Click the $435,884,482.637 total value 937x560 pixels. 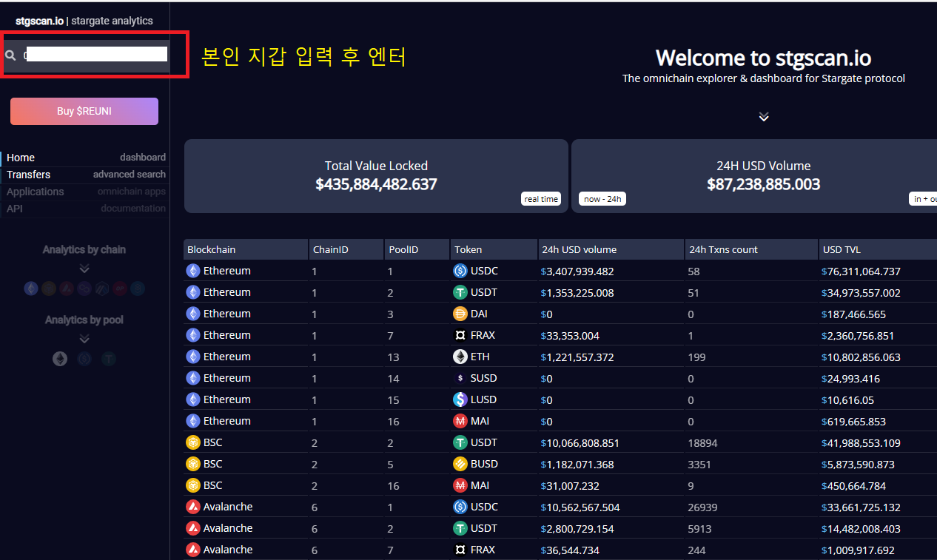[376, 184]
